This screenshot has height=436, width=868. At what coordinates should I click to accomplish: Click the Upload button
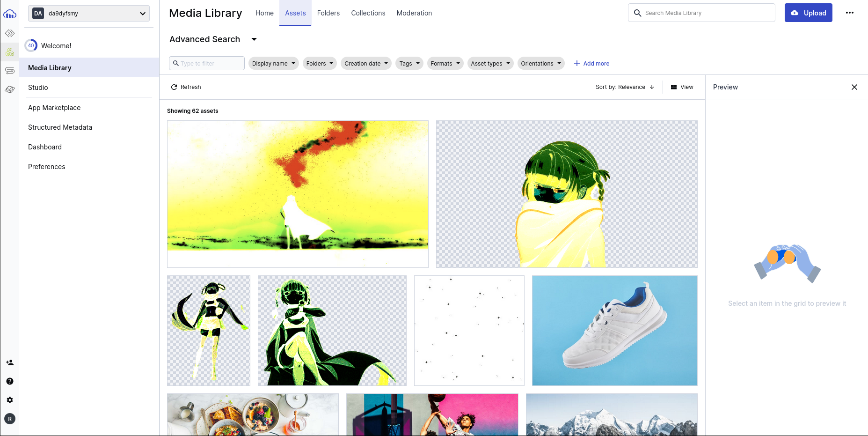[808, 13]
